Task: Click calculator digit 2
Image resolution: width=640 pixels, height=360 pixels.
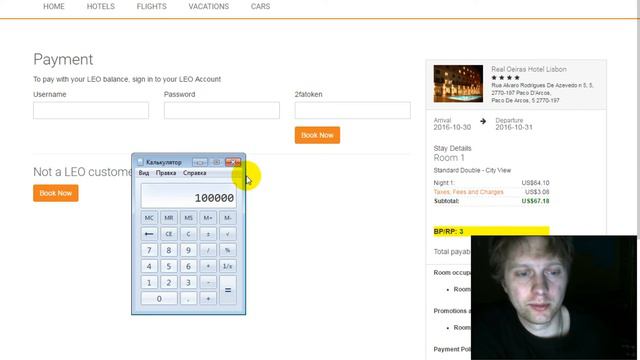Action: [x=169, y=282]
